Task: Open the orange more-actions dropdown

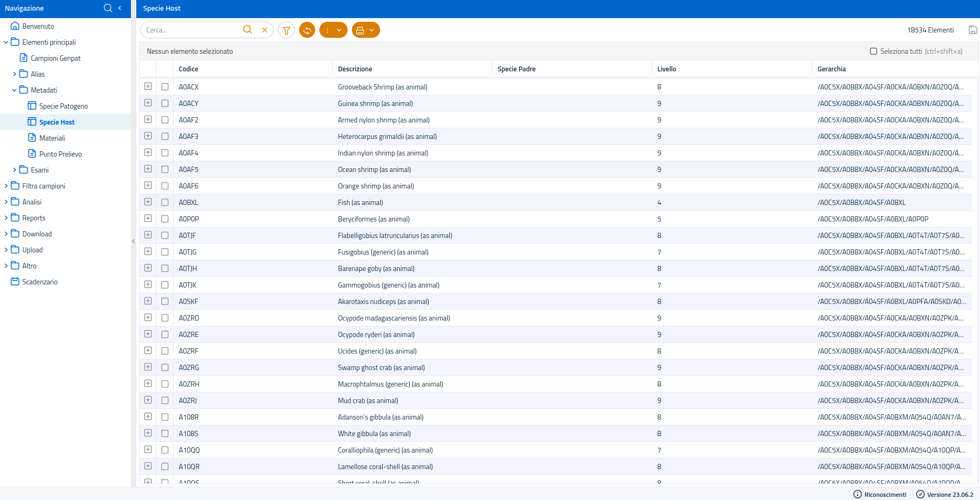Action: coord(333,30)
